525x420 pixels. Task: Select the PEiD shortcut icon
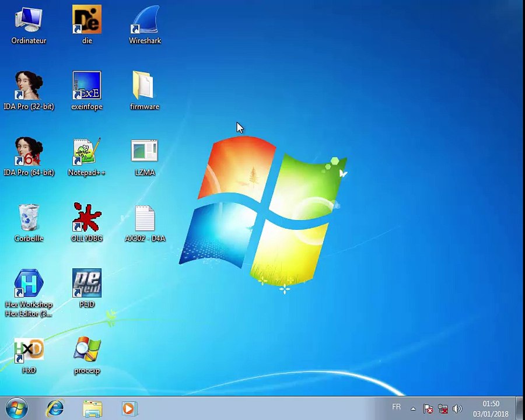(x=87, y=288)
